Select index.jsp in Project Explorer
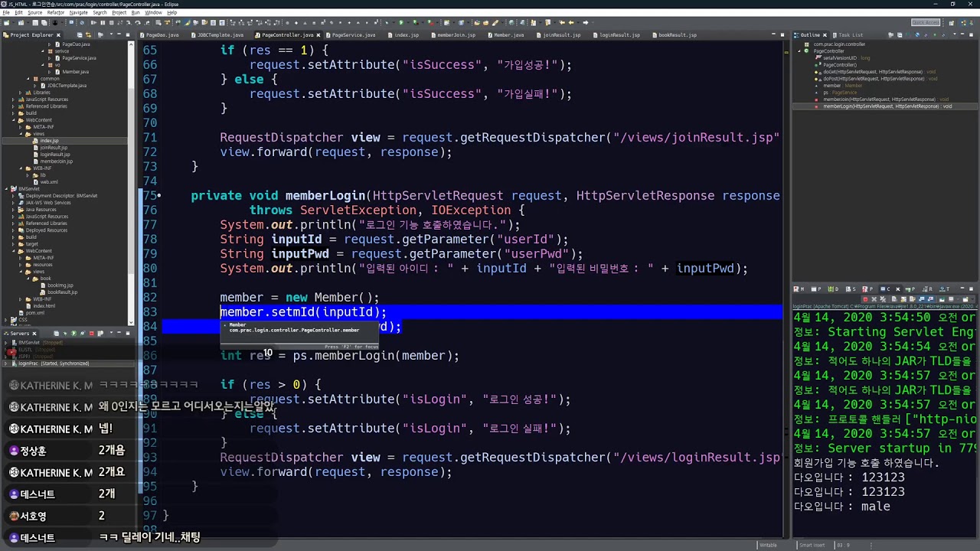This screenshot has width=980, height=551. point(49,141)
